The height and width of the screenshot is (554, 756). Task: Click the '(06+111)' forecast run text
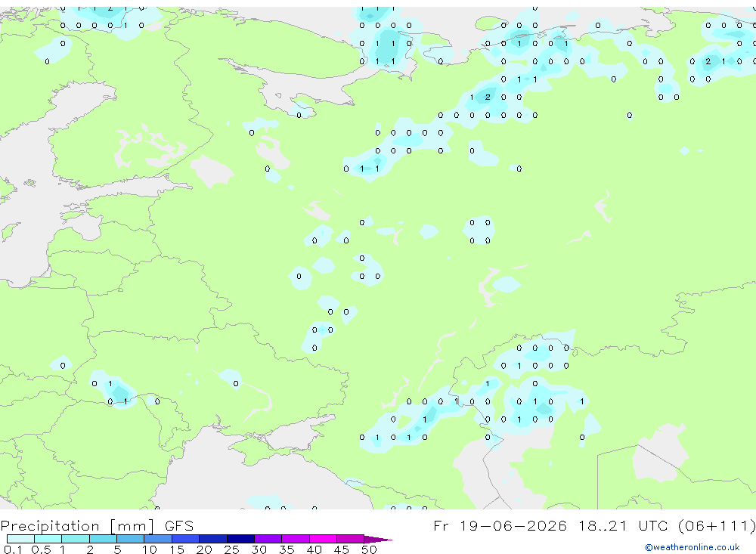click(x=717, y=525)
